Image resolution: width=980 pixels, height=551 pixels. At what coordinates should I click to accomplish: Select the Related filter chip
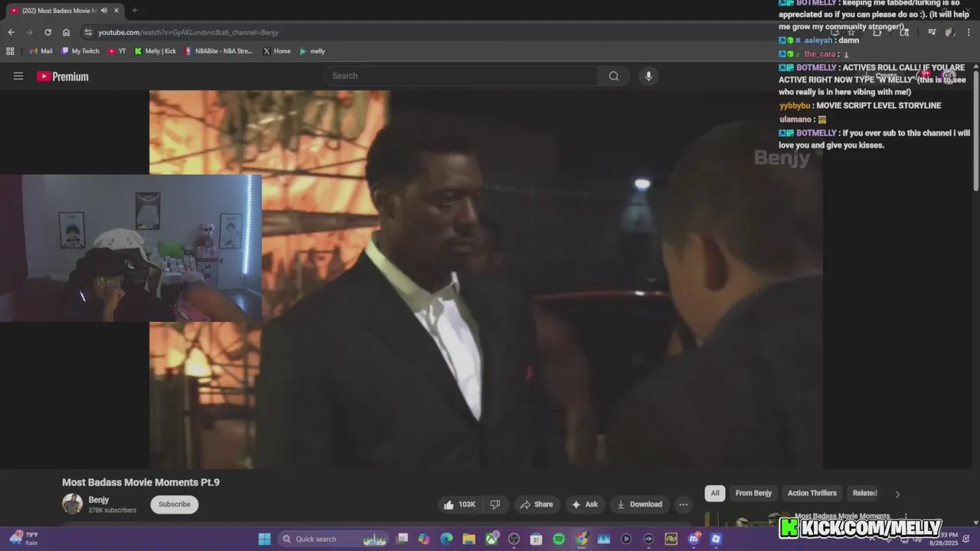tap(864, 493)
